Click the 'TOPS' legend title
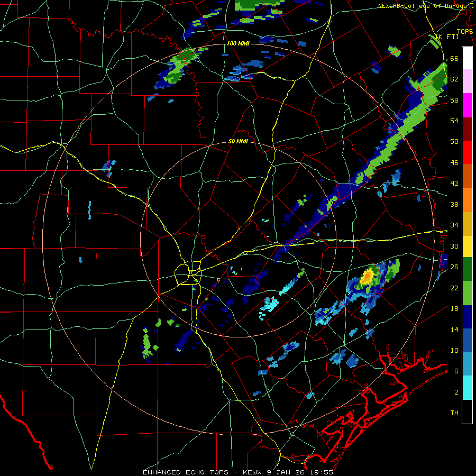Image resolution: width=476 pixels, height=476 pixels. pyautogui.click(x=465, y=31)
